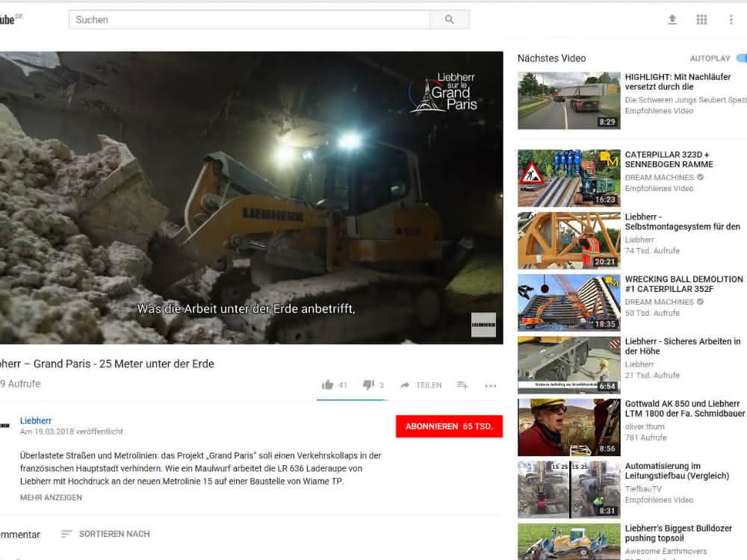Click the like count '41'
This screenshot has height=560, width=747.
tap(343, 385)
